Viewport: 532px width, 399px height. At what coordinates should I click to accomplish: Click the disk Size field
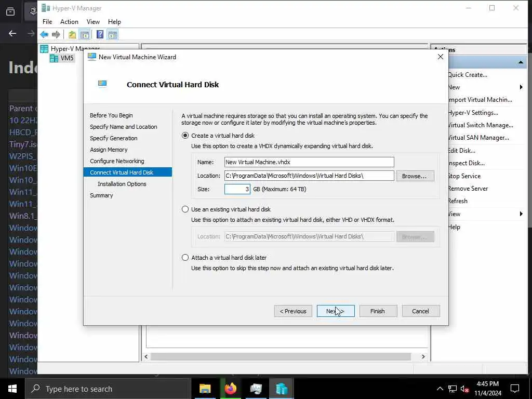point(237,189)
